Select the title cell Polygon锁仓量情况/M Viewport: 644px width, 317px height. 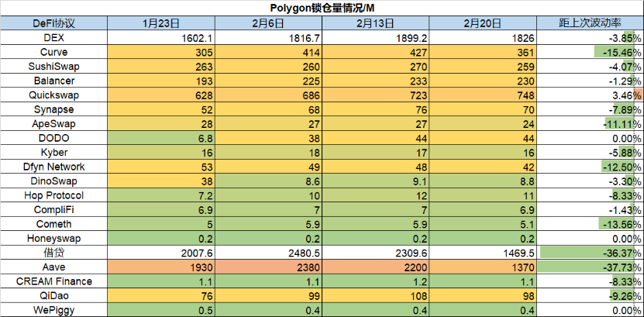pos(322,8)
